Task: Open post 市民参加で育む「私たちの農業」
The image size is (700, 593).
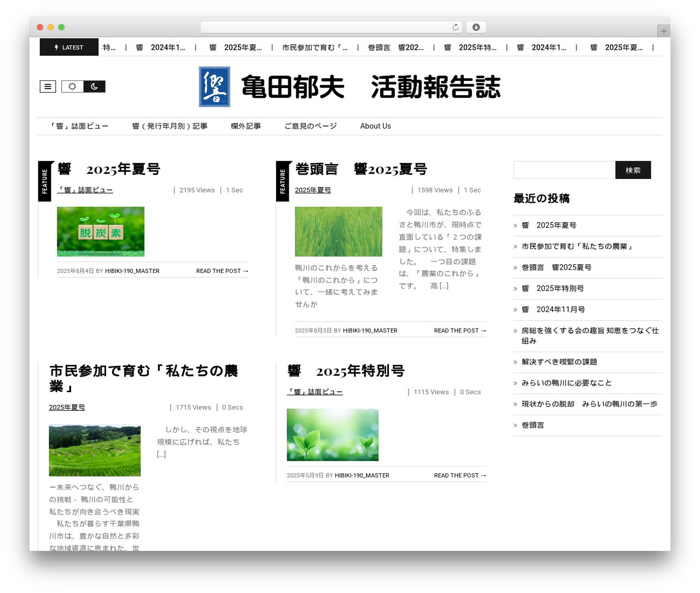Action: (x=143, y=378)
